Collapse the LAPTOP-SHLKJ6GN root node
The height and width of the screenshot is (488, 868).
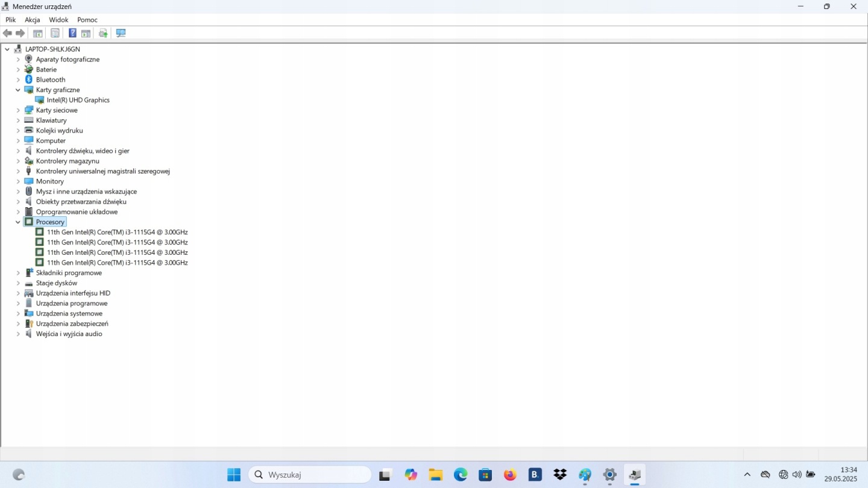point(7,49)
